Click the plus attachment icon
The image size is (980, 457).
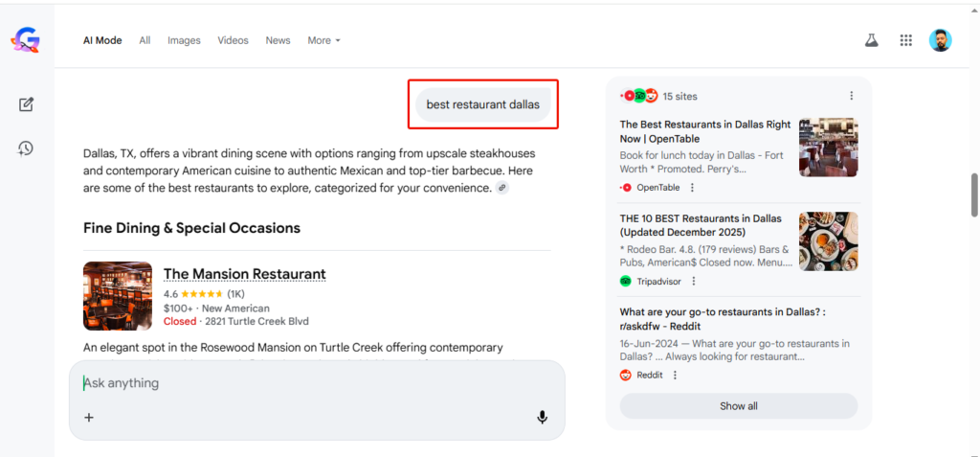pyautogui.click(x=89, y=417)
